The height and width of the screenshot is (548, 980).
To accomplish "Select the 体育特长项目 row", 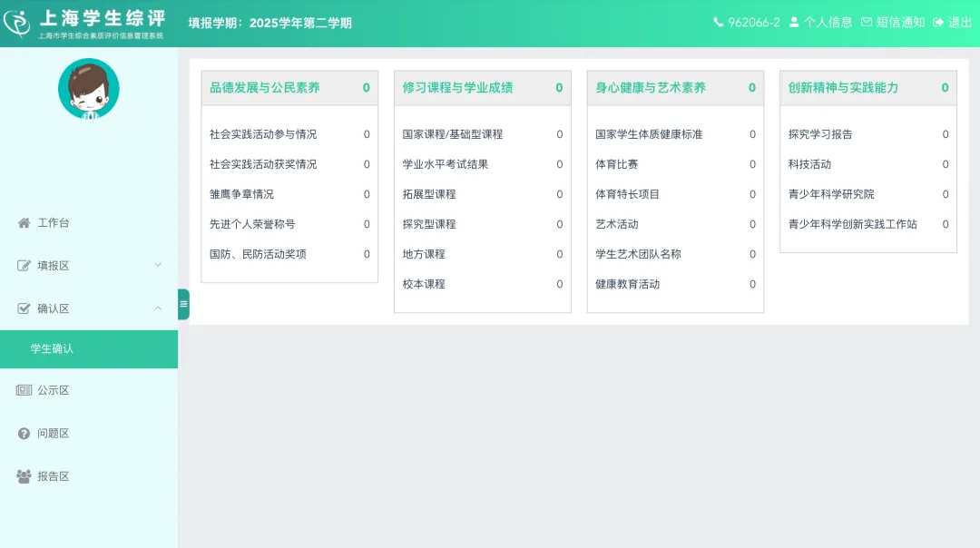I will click(676, 194).
